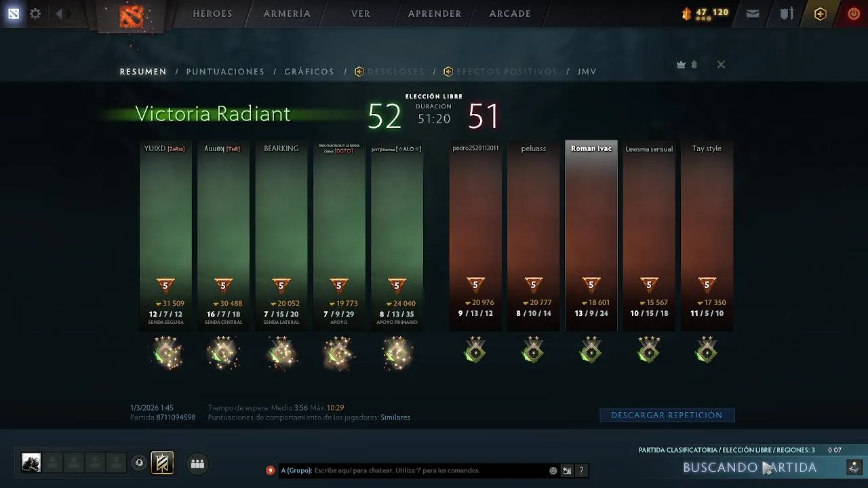Open the emoticon picker in chat

(x=553, y=470)
